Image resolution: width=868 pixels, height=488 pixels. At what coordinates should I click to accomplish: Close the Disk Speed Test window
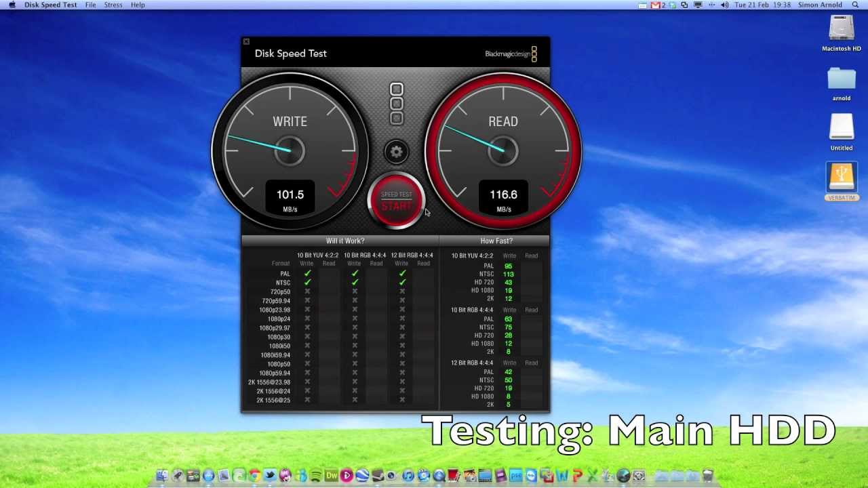(x=246, y=41)
